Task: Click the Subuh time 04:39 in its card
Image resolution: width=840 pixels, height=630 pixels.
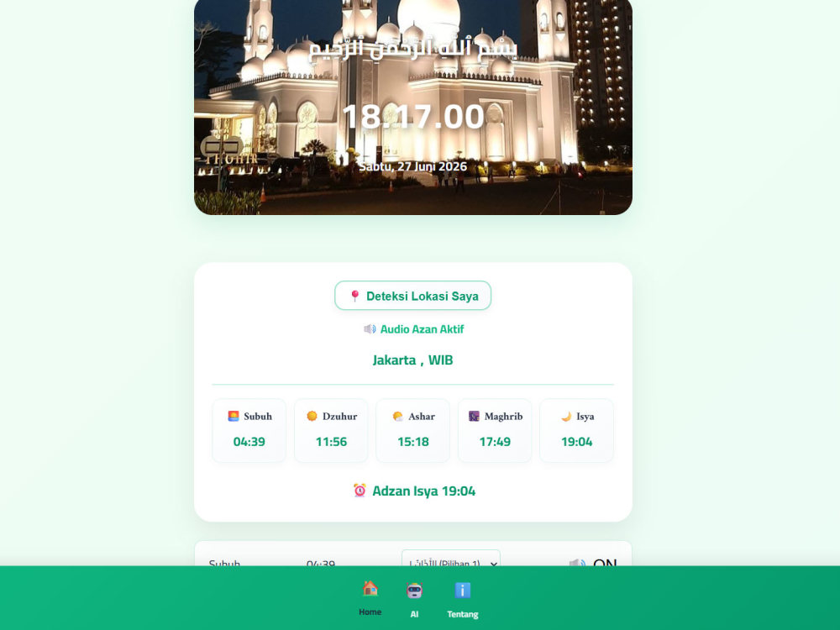Action: 249,442
